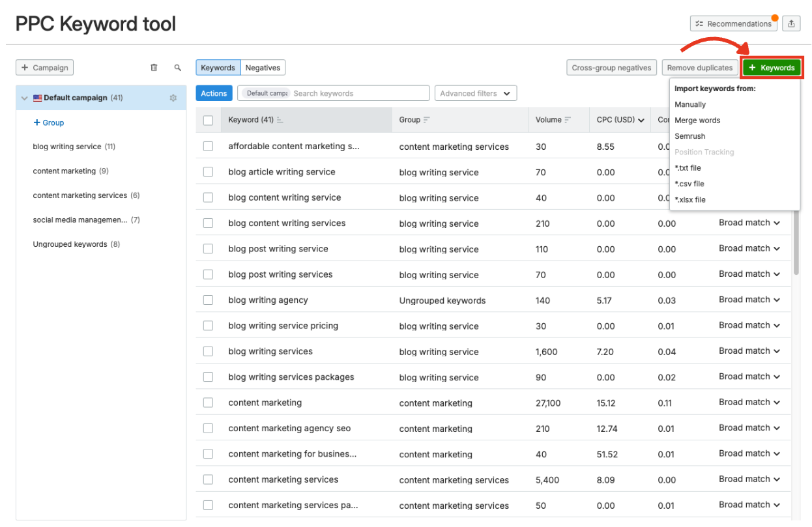Sort the Keyword column
Image resolution: width=812 pixels, height=527 pixels.
283,120
